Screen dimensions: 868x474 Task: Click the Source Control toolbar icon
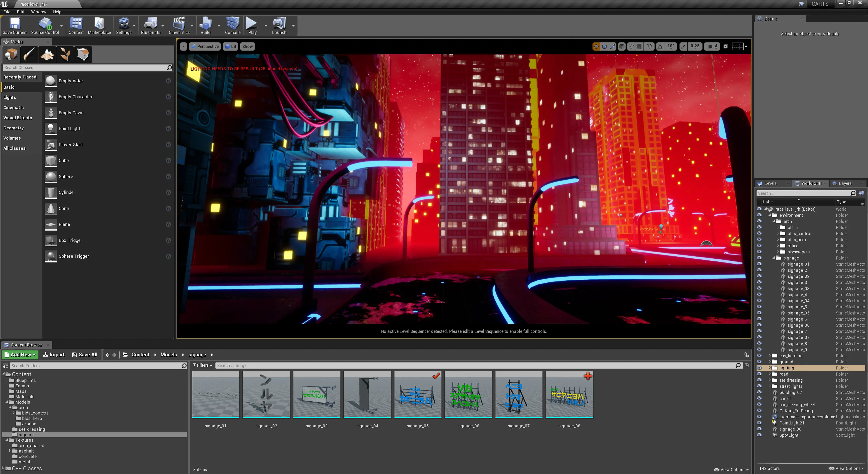point(45,26)
